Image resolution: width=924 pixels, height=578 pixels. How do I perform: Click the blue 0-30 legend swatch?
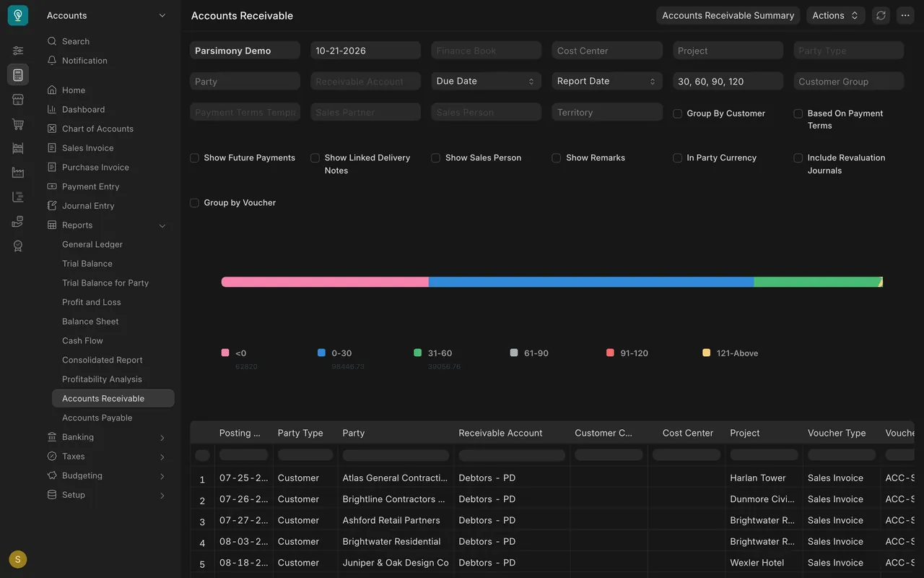point(321,353)
